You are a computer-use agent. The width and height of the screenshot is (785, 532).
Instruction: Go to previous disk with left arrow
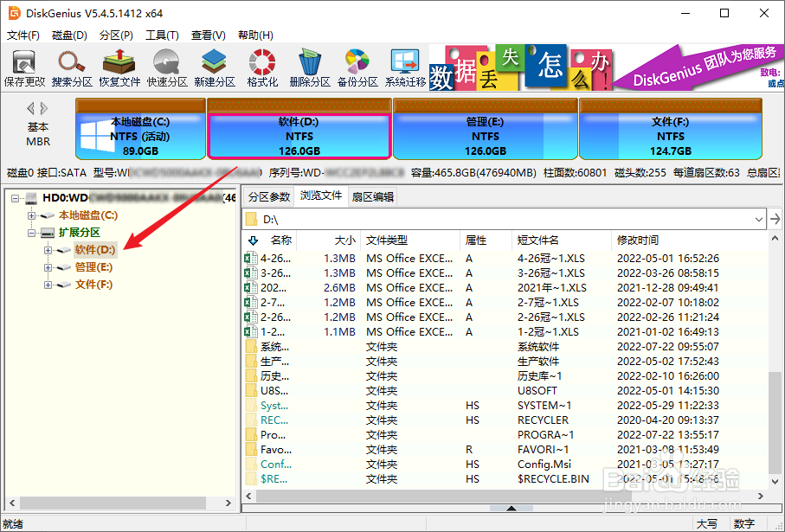[31, 108]
